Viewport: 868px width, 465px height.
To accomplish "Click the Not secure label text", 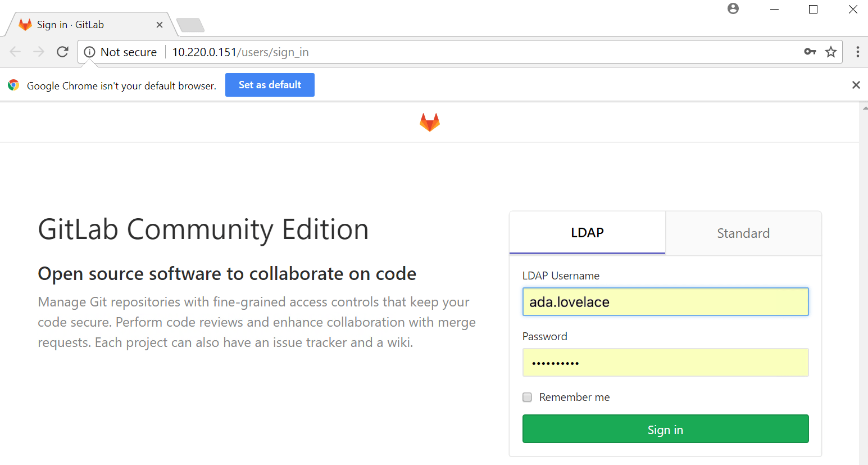I will point(129,52).
